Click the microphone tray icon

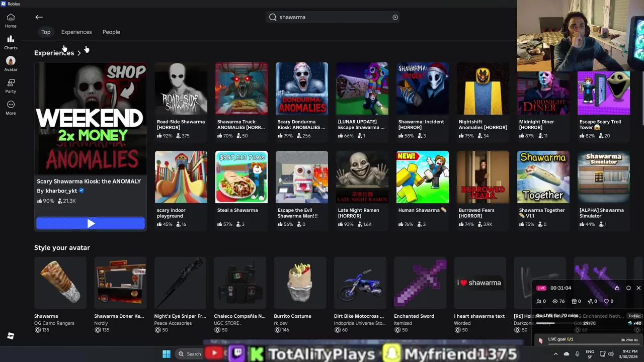click(x=577, y=354)
